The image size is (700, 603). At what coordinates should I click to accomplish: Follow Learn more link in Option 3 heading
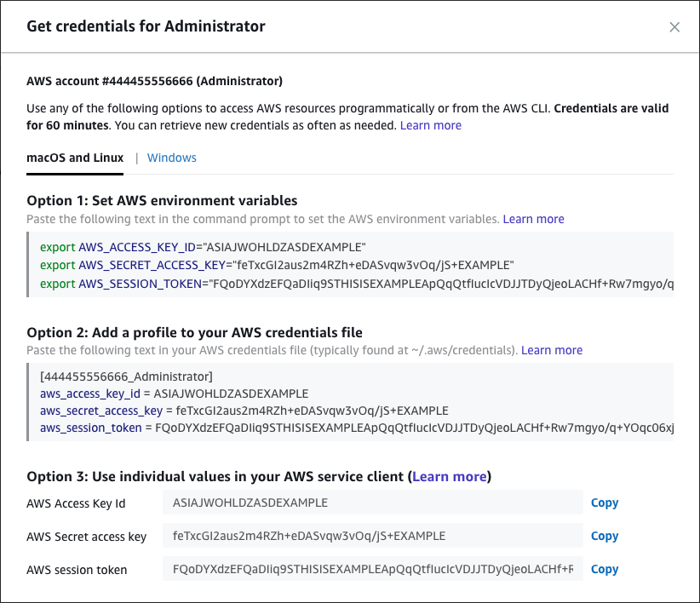pos(450,476)
